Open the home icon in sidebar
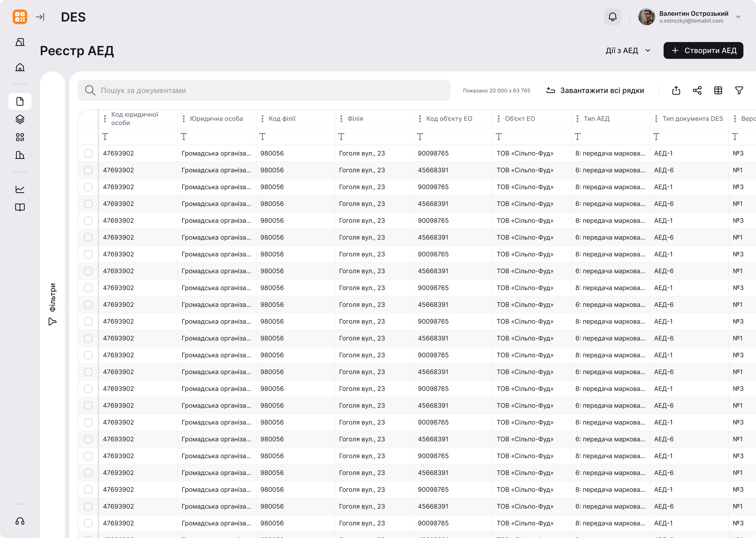Viewport: 756px width, 538px height. coord(20,67)
